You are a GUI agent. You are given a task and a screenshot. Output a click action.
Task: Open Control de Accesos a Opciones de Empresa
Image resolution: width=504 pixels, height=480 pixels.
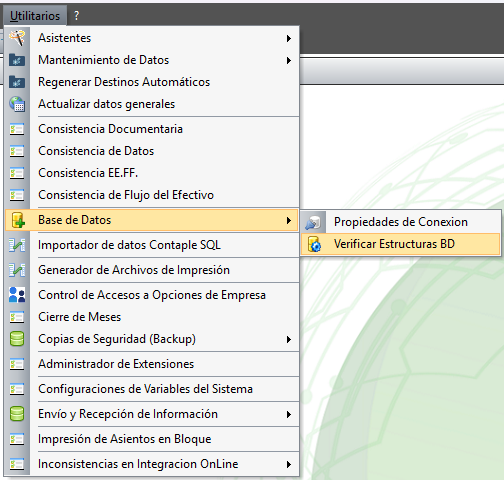(x=152, y=295)
